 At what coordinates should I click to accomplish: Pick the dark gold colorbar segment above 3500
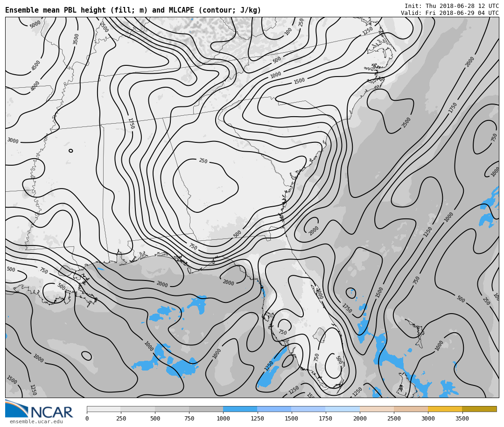pos(479,409)
